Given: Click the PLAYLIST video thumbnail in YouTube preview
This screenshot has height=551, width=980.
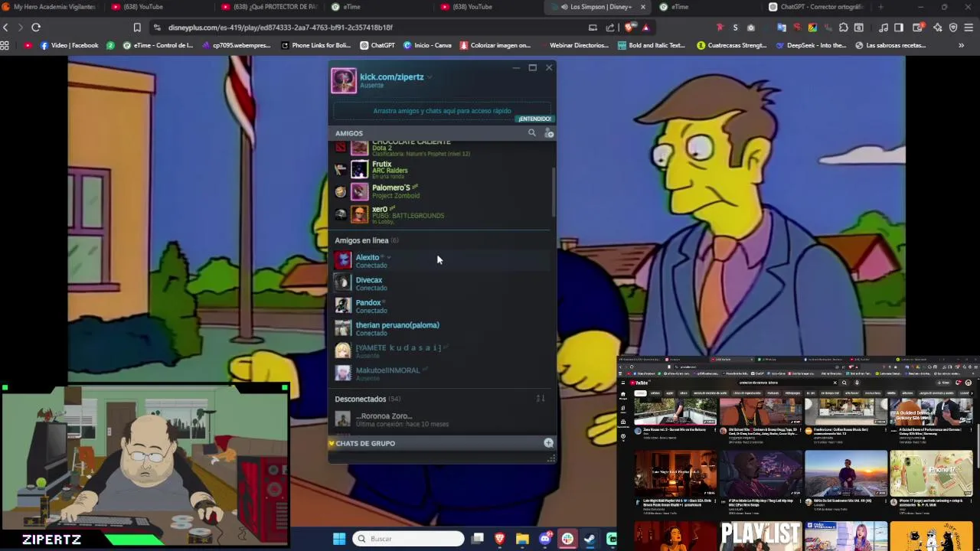Looking at the screenshot, I should tap(760, 536).
